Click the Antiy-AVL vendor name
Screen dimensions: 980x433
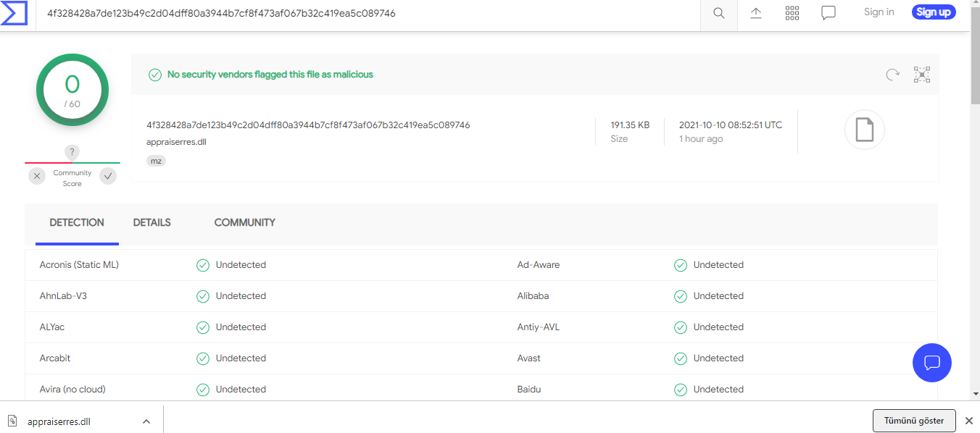click(x=539, y=327)
